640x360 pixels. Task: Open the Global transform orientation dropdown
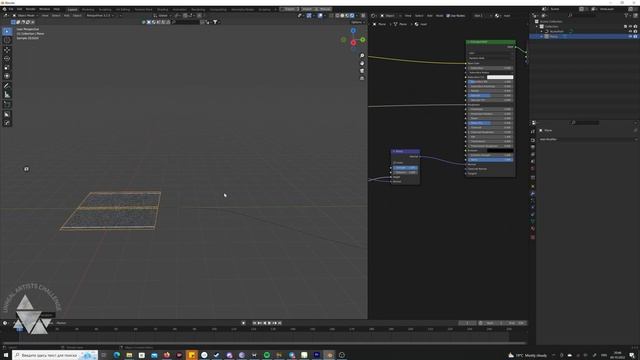pos(162,16)
